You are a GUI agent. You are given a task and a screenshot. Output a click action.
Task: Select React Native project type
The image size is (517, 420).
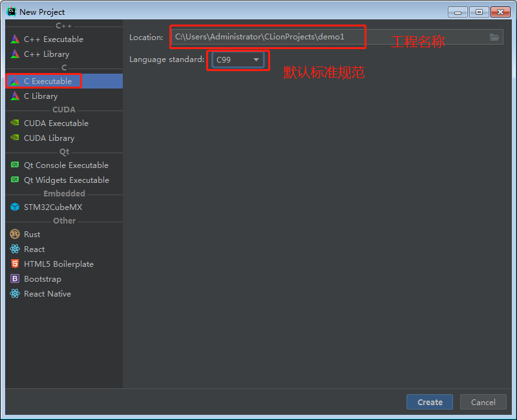[47, 294]
